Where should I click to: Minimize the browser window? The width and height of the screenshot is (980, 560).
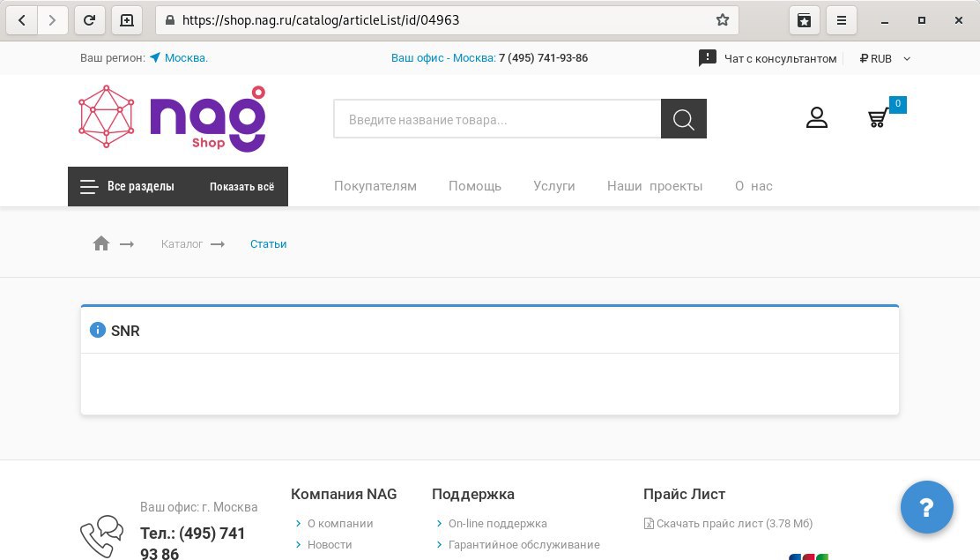(884, 20)
